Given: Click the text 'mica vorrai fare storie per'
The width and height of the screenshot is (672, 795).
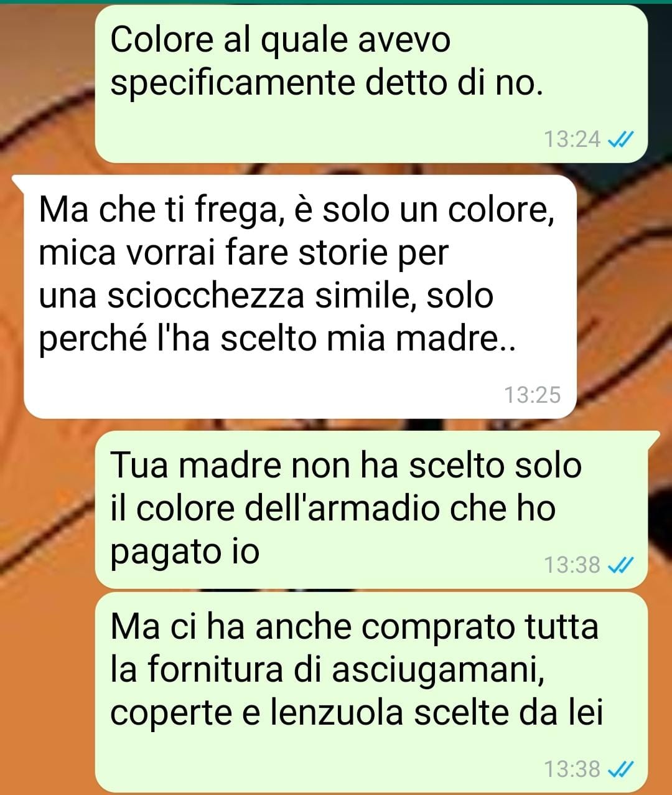Looking at the screenshot, I should [x=243, y=254].
